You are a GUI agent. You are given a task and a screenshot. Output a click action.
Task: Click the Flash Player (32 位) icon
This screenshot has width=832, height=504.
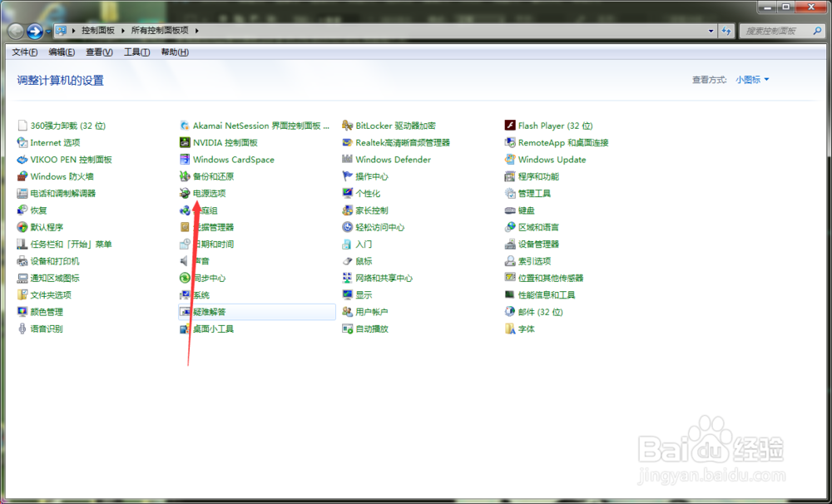[510, 126]
